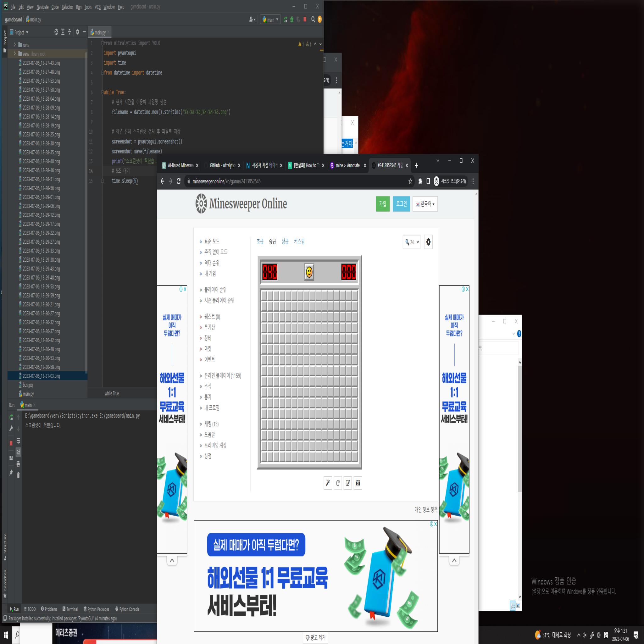Viewport: 644px width, 644px height.
Task: Open the zoom level 24 dropdown
Action: pyautogui.click(x=412, y=242)
